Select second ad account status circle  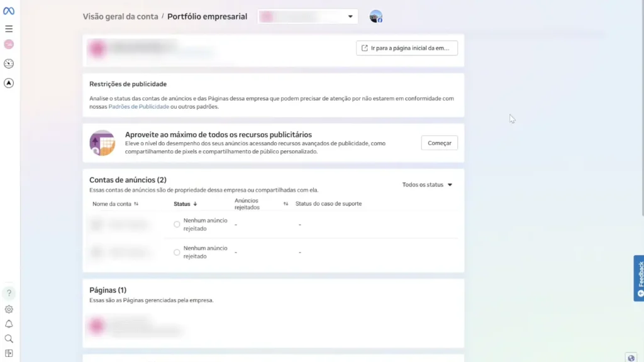point(177,253)
